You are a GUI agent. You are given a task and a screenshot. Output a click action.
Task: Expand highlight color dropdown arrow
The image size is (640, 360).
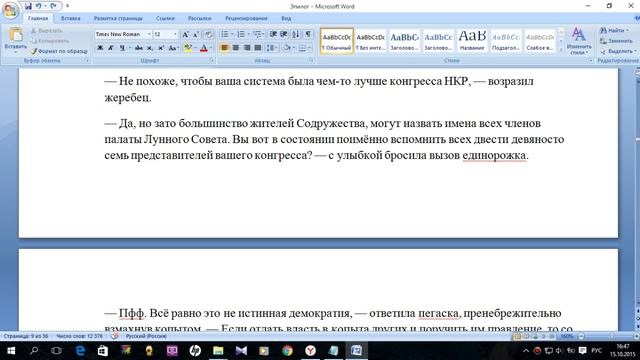(195, 48)
